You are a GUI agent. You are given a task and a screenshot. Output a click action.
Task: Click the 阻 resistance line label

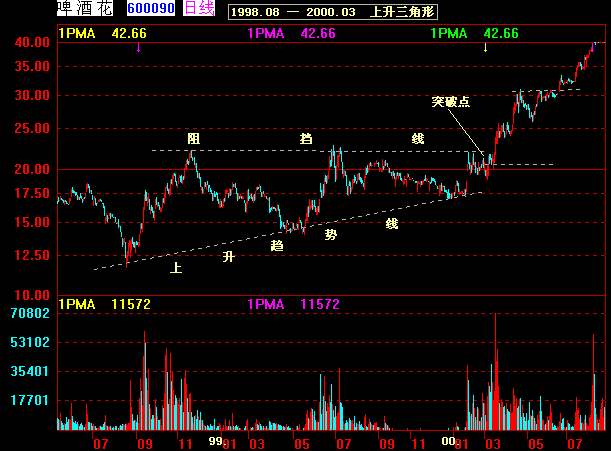pyautogui.click(x=194, y=138)
